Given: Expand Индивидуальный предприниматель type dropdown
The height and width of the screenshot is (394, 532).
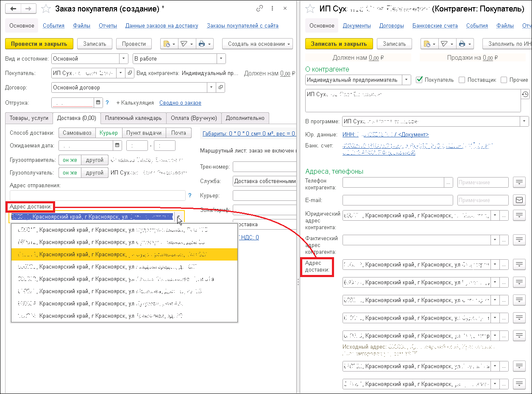Looking at the screenshot, I should click(x=407, y=80).
